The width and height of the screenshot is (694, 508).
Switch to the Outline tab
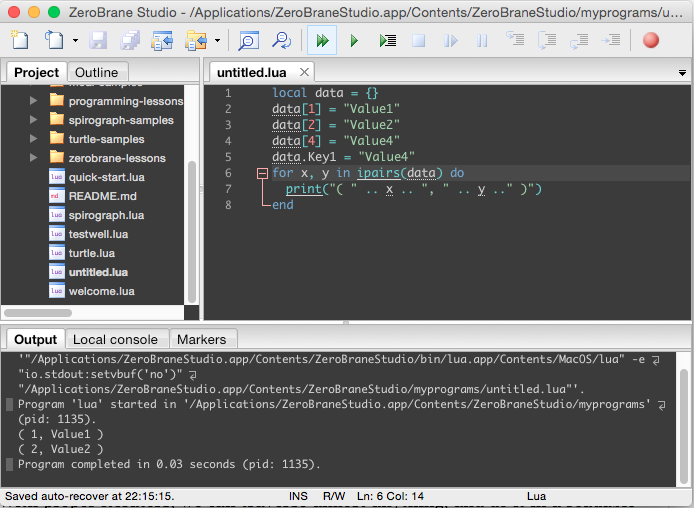pyautogui.click(x=96, y=72)
